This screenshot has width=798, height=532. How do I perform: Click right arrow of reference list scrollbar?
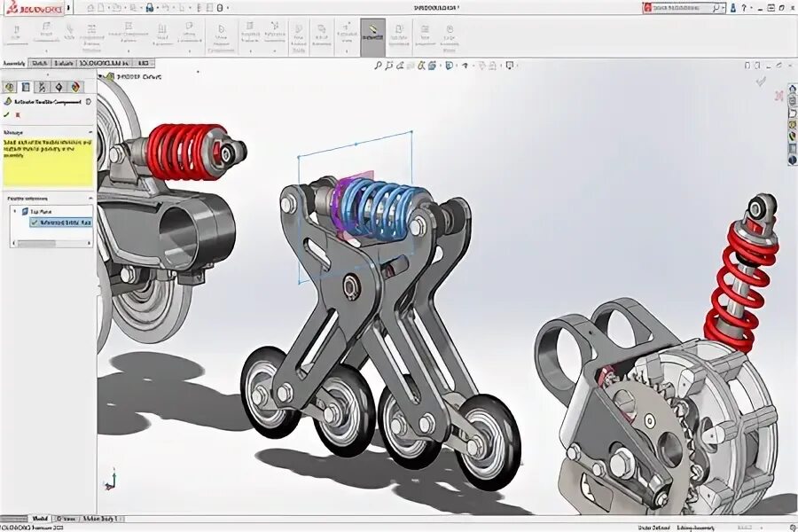pos(89,243)
